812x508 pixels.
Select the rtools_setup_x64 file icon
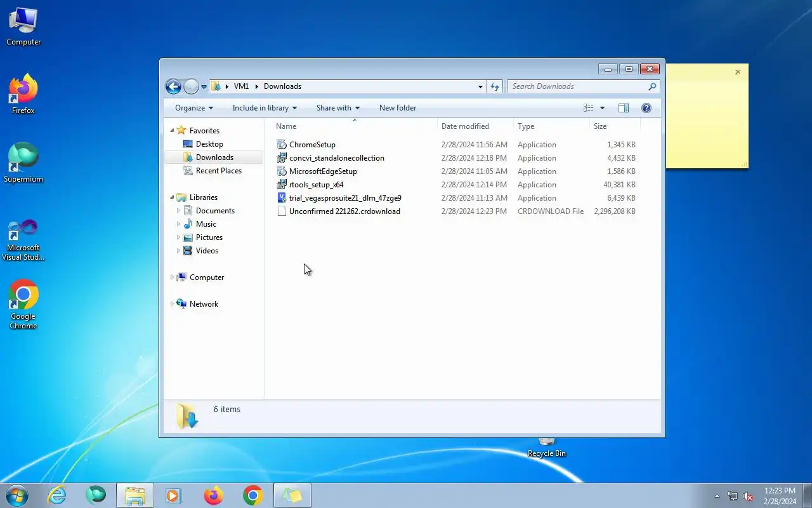point(282,185)
